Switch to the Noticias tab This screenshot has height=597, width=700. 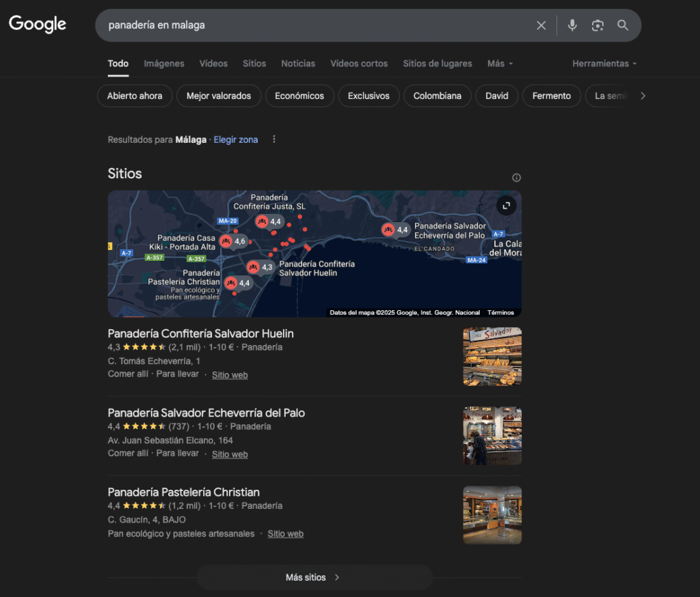pos(298,64)
